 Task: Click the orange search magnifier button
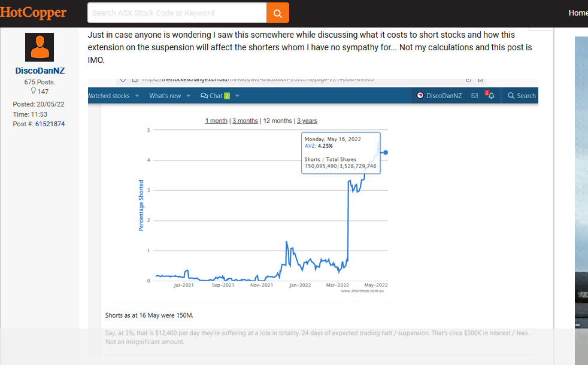277,13
